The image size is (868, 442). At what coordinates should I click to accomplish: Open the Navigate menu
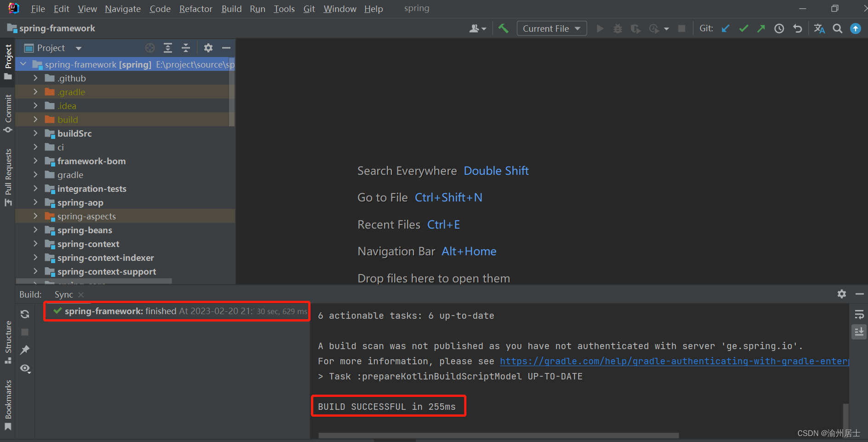[123, 9]
